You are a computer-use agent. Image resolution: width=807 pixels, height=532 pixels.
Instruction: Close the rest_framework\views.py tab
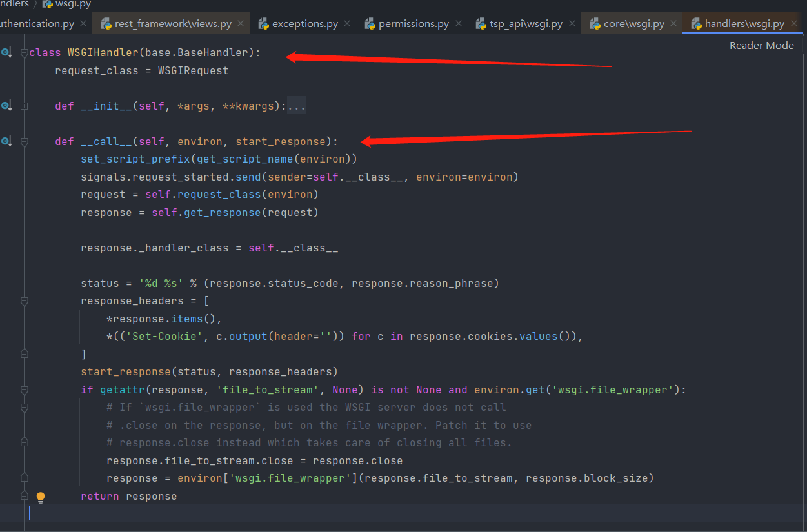click(241, 23)
